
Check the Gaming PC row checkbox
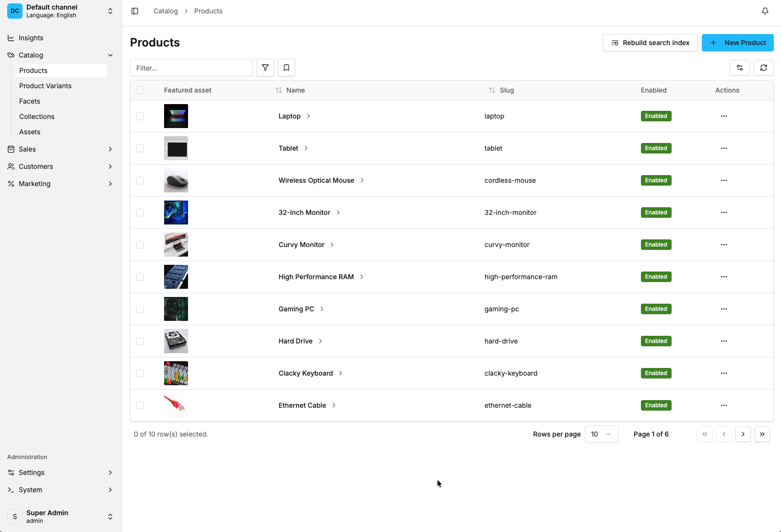[140, 309]
